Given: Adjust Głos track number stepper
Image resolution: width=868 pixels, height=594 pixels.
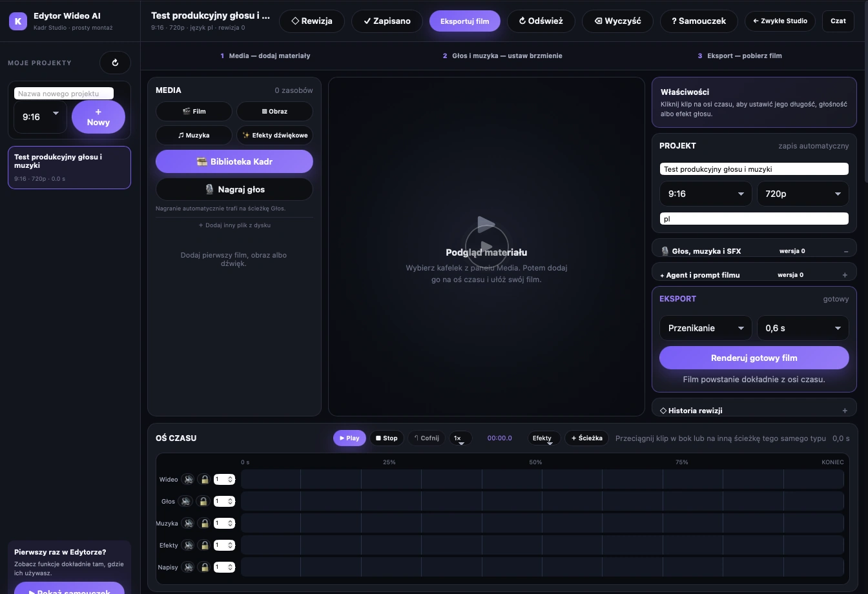Looking at the screenshot, I should 224,502.
